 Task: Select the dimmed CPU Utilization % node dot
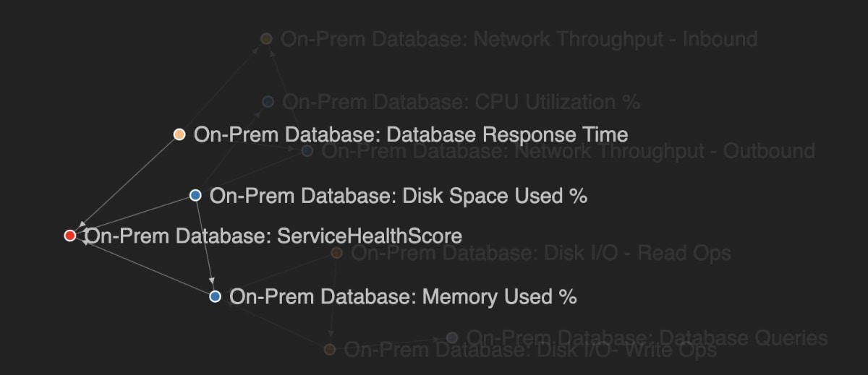pos(268,102)
